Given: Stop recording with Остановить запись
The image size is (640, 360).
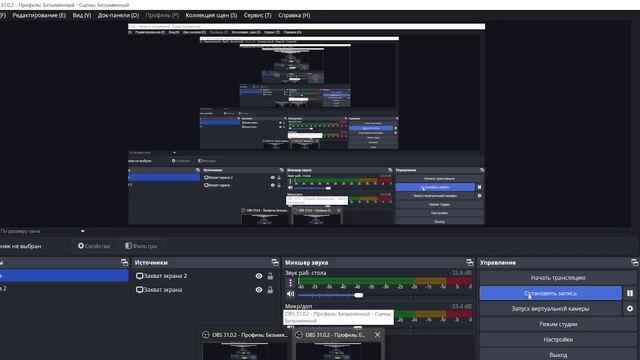Looking at the screenshot, I should click(551, 293).
